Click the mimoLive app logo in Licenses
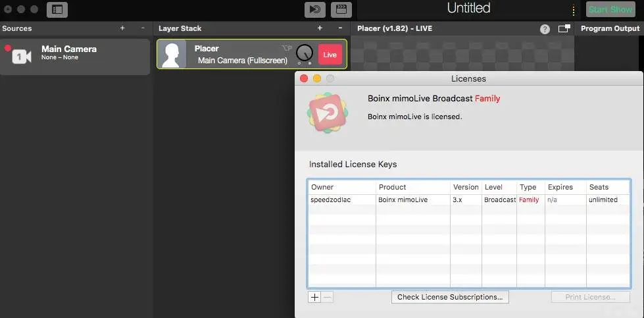 328,113
